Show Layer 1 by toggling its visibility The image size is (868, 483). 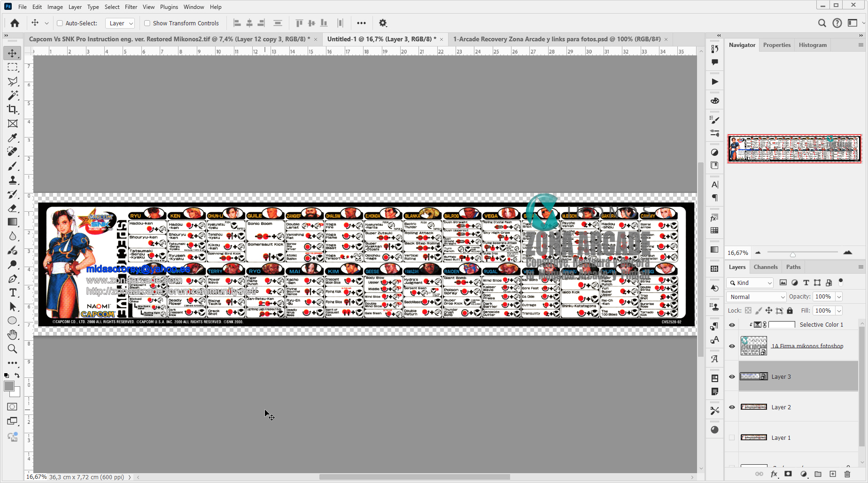click(732, 437)
